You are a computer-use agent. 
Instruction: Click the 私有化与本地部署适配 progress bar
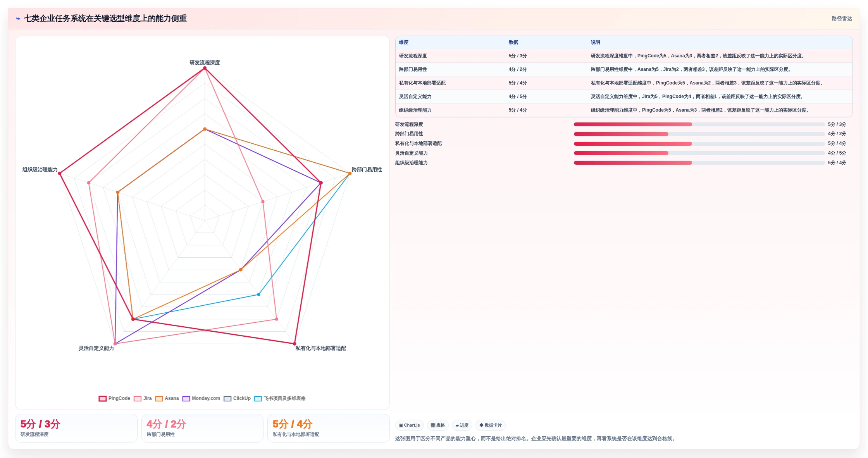(699, 144)
